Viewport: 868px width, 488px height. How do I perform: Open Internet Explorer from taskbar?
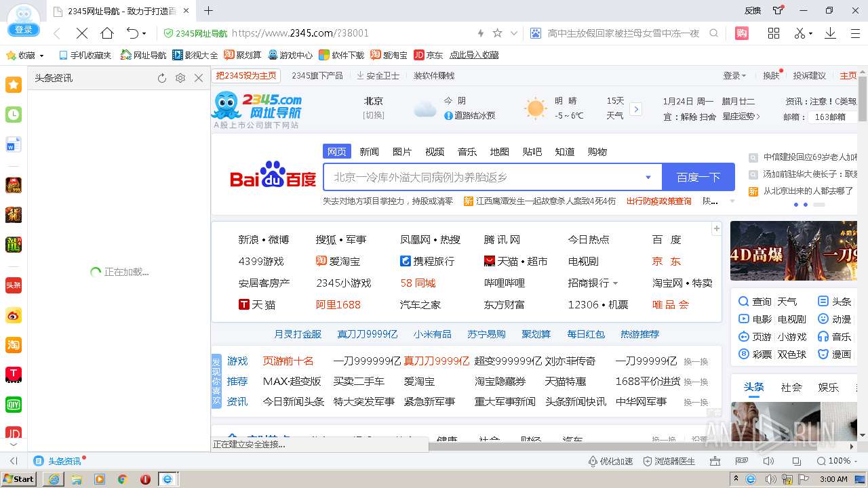pyautogui.click(x=54, y=479)
